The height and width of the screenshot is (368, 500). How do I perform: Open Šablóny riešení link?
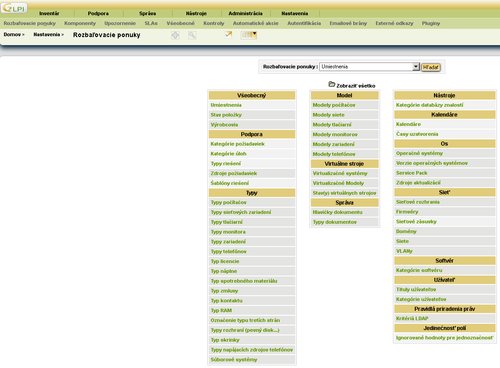coord(230,183)
